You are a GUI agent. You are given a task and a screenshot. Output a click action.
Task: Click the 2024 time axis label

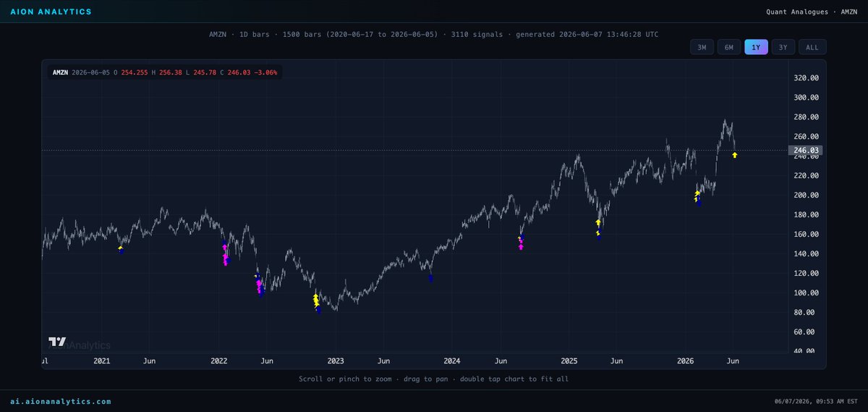tap(452, 361)
